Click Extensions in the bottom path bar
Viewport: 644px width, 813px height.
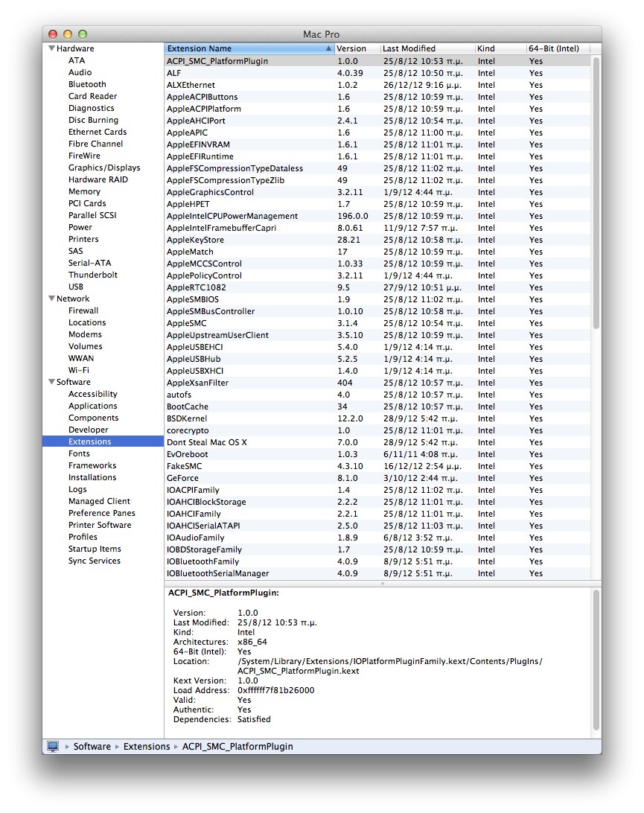(x=147, y=746)
